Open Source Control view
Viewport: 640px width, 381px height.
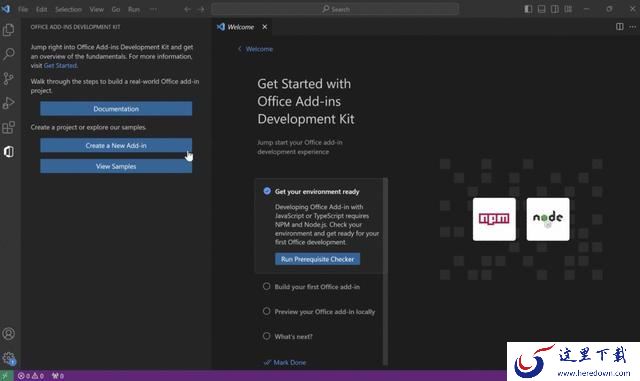[9, 78]
